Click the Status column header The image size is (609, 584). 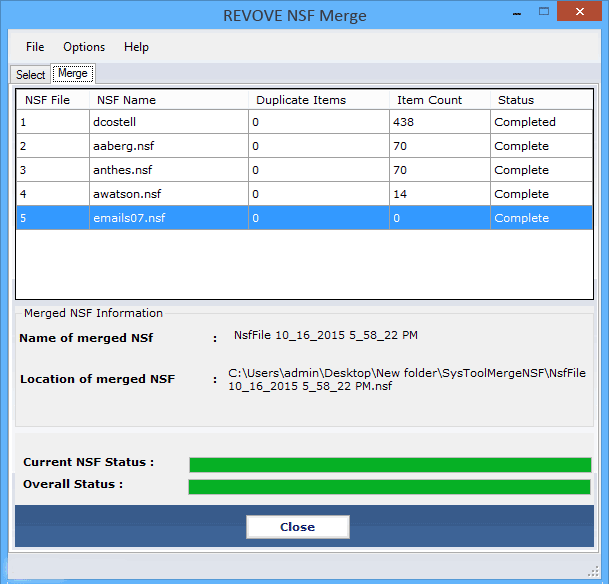click(541, 100)
